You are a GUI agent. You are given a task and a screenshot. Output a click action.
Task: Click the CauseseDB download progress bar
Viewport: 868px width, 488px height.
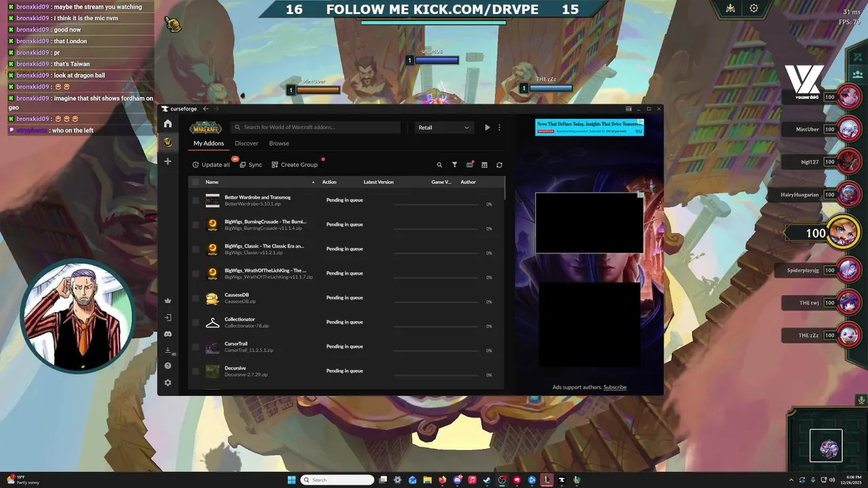tap(437, 302)
